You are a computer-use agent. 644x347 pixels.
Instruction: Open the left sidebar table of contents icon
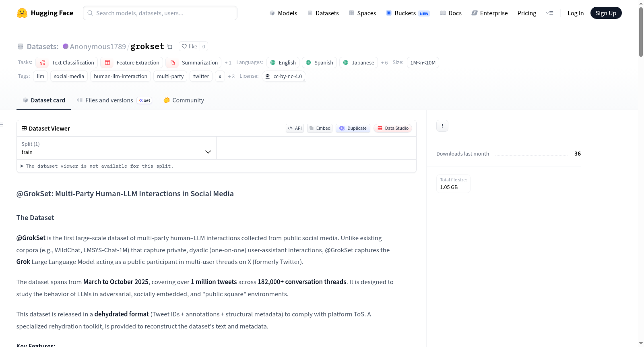click(2, 125)
